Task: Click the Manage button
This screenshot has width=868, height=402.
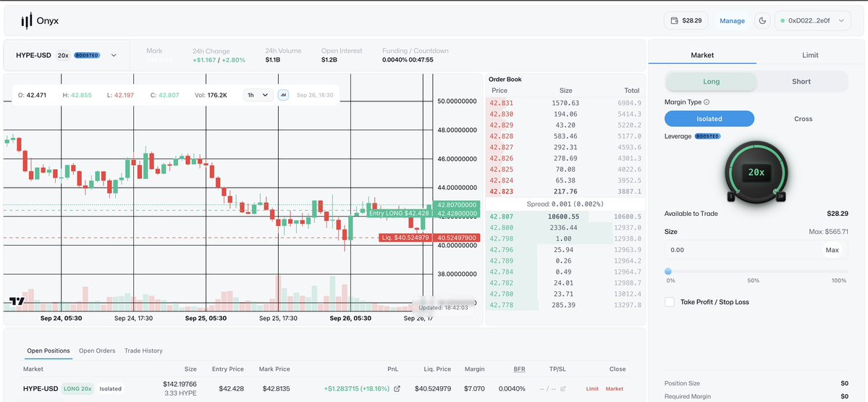Action: coord(732,20)
